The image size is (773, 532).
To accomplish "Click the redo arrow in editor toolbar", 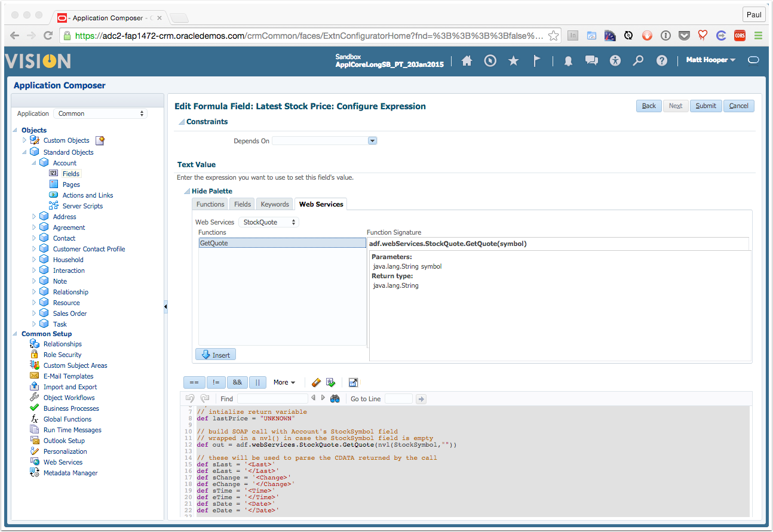I will [x=205, y=398].
